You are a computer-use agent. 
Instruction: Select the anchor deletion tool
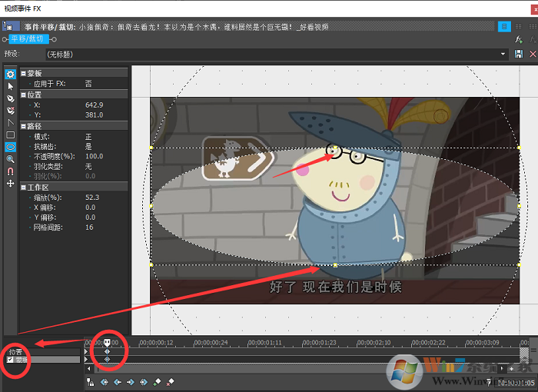[11, 110]
